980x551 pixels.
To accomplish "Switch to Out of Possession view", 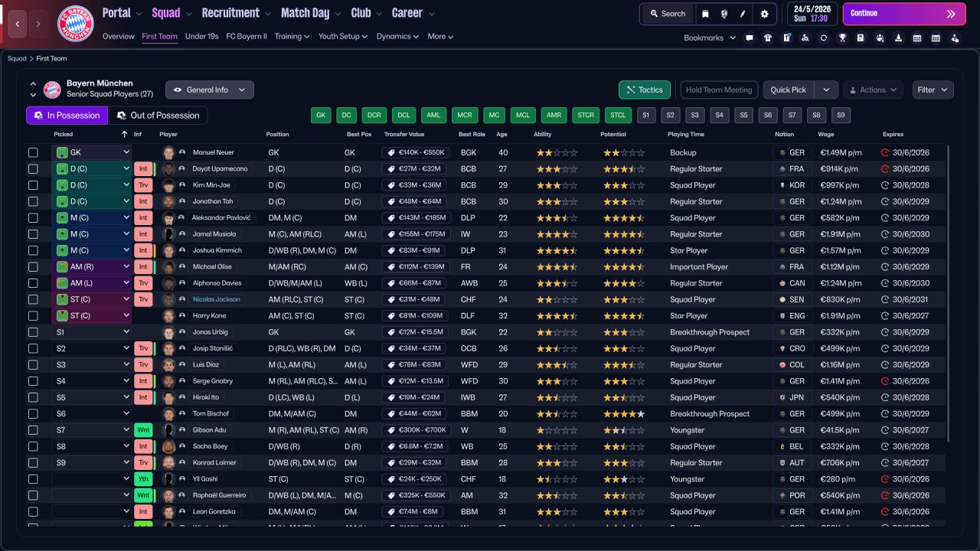I will 158,116.
